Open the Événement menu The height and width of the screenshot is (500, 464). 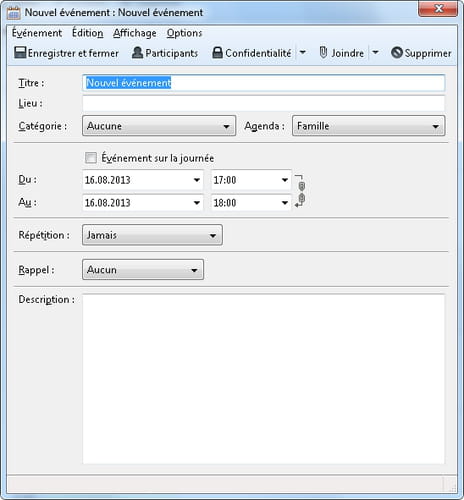tap(37, 33)
